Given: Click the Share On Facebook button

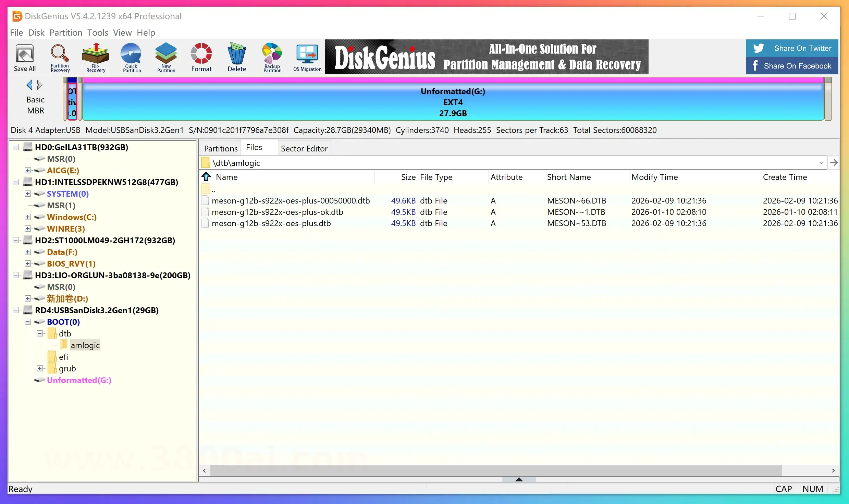Looking at the screenshot, I should pos(791,66).
